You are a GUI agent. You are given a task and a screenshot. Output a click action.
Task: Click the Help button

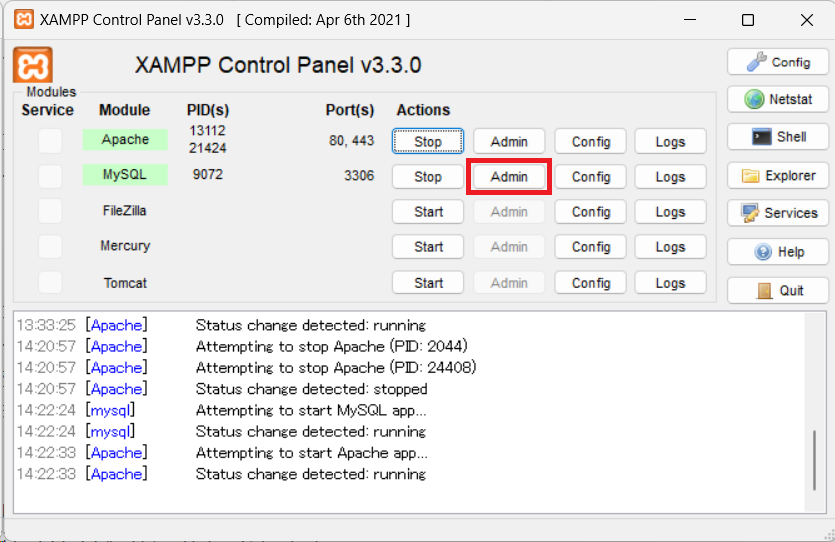click(x=777, y=252)
